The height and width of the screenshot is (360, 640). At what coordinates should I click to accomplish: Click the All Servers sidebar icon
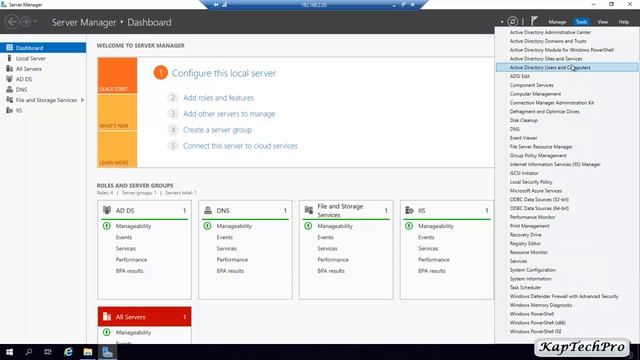pyautogui.click(x=9, y=69)
